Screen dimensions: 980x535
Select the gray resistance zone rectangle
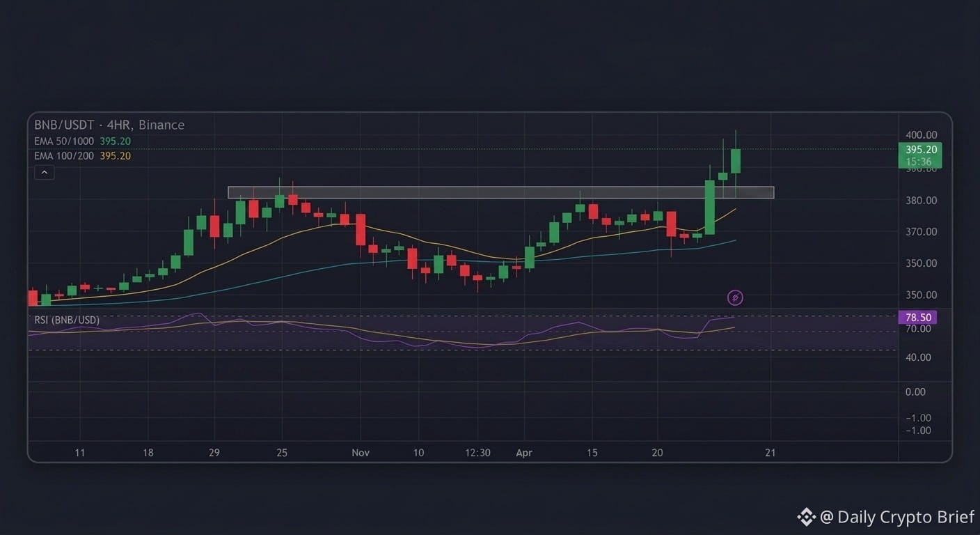point(501,192)
